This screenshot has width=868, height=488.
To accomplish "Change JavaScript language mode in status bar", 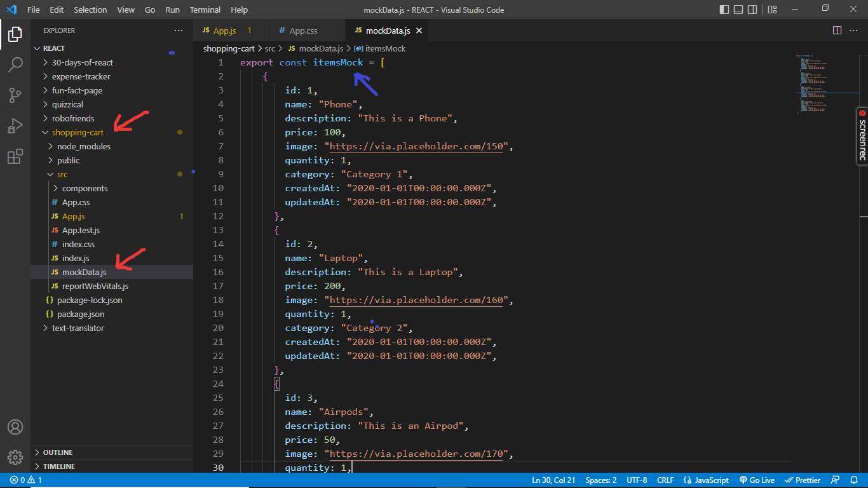I will point(706,480).
